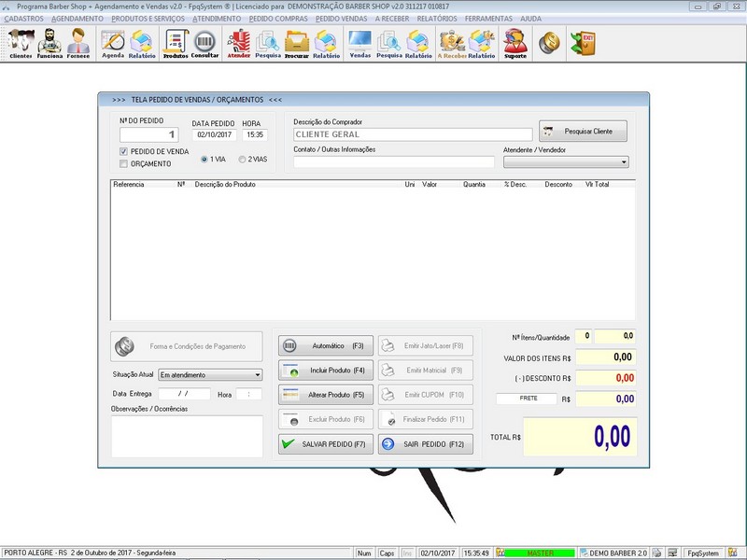The width and height of the screenshot is (747, 560).
Task: Click the FRETE label field
Action: click(526, 399)
